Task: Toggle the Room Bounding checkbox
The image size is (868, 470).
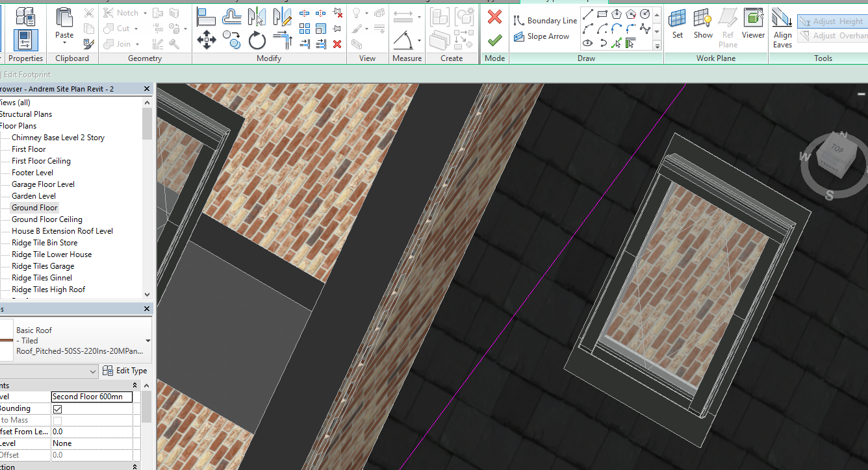Action: (x=58, y=409)
